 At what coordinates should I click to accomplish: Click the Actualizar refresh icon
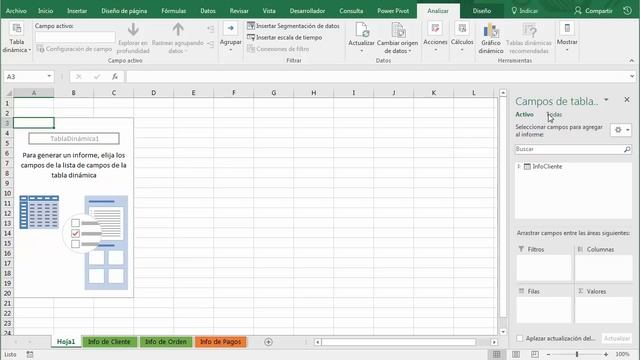pos(361,31)
